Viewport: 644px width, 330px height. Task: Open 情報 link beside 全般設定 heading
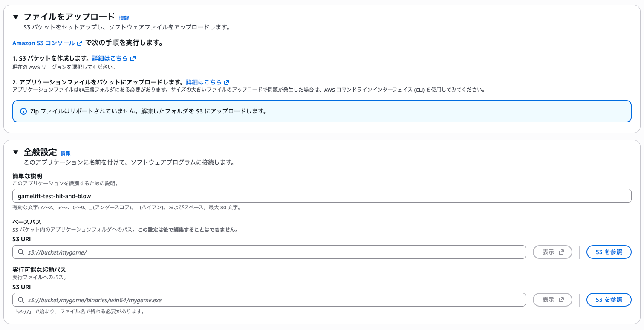click(65, 153)
